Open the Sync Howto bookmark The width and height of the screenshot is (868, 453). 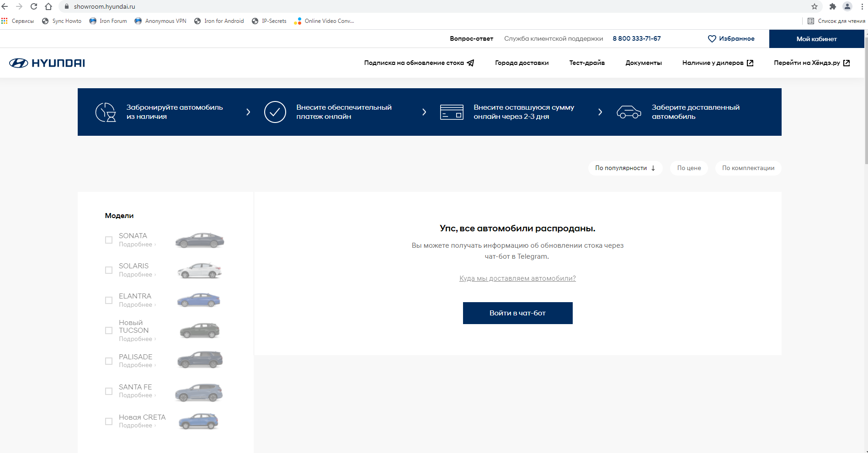62,21
